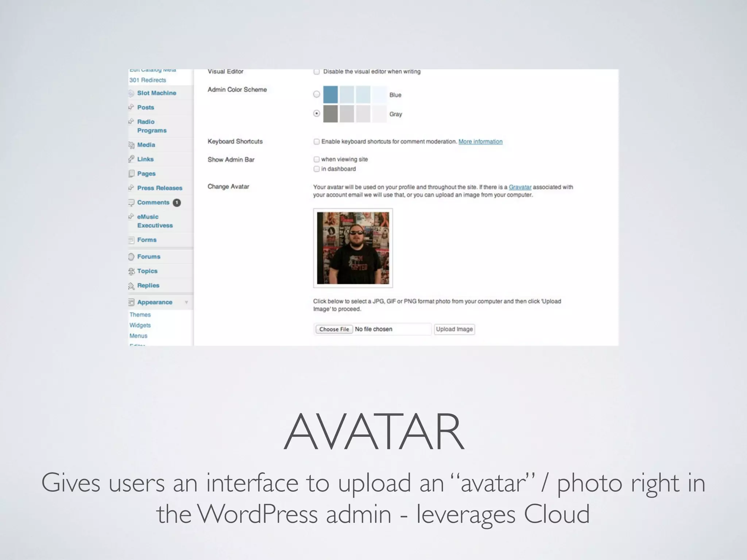This screenshot has height=560, width=747.
Task: Click the Posts pin icon
Action: click(131, 107)
